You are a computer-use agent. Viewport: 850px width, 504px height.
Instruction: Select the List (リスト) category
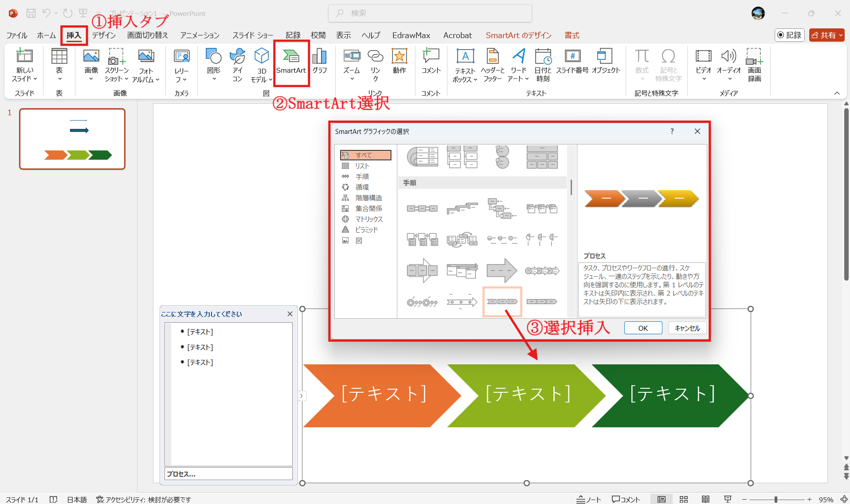coord(362,166)
